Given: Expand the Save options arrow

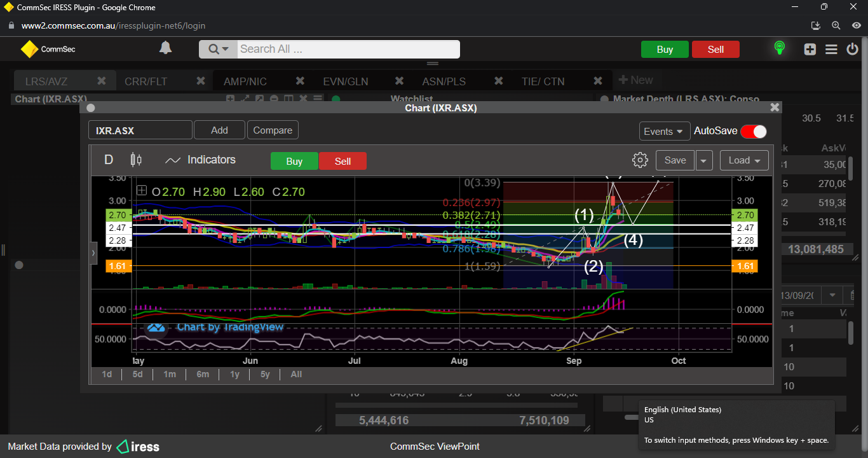Looking at the screenshot, I should [703, 160].
